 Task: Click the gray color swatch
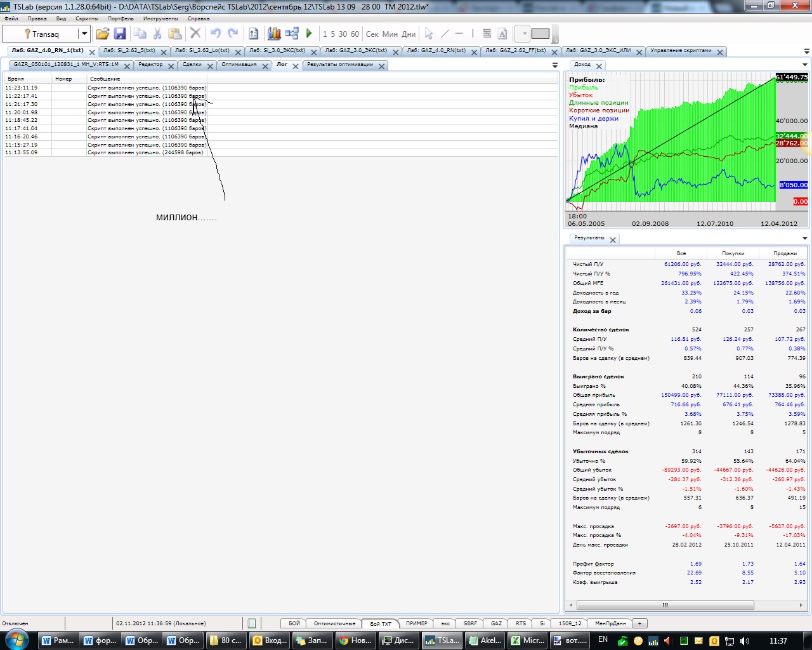tap(540, 34)
